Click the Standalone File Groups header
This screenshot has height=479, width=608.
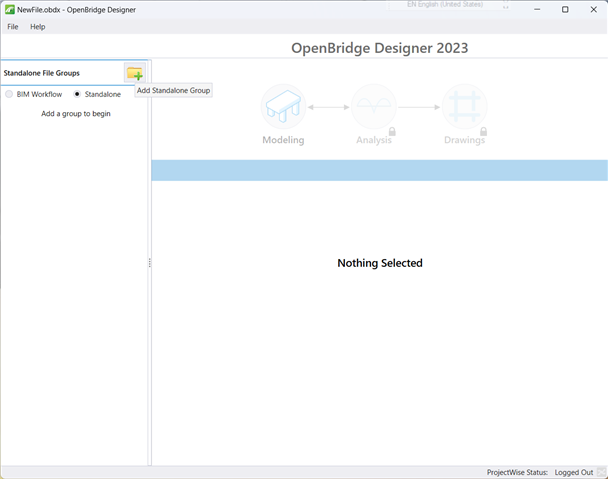(x=41, y=73)
